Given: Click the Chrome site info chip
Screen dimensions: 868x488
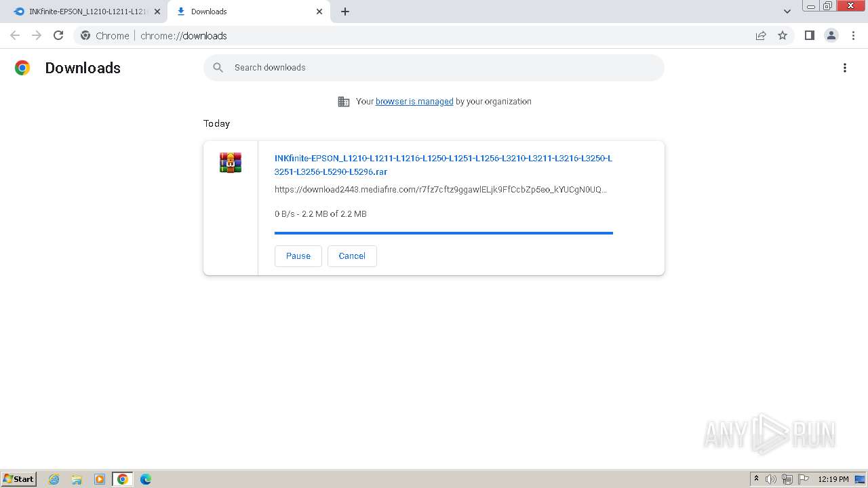Looking at the screenshot, I should pyautogui.click(x=104, y=36).
